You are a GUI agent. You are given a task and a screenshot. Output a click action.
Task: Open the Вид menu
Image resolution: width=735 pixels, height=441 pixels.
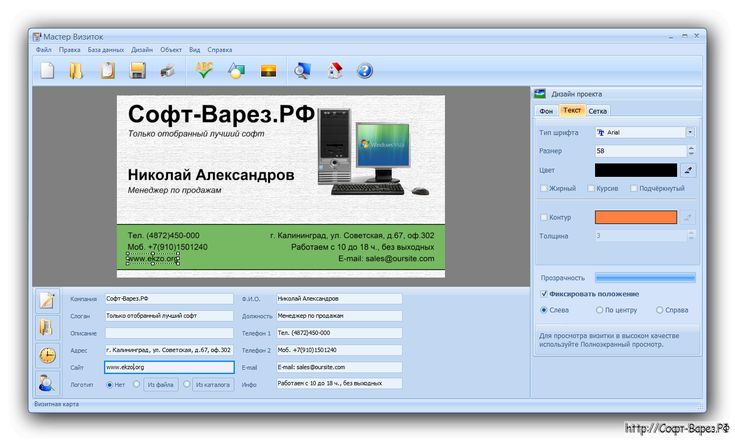click(x=195, y=50)
